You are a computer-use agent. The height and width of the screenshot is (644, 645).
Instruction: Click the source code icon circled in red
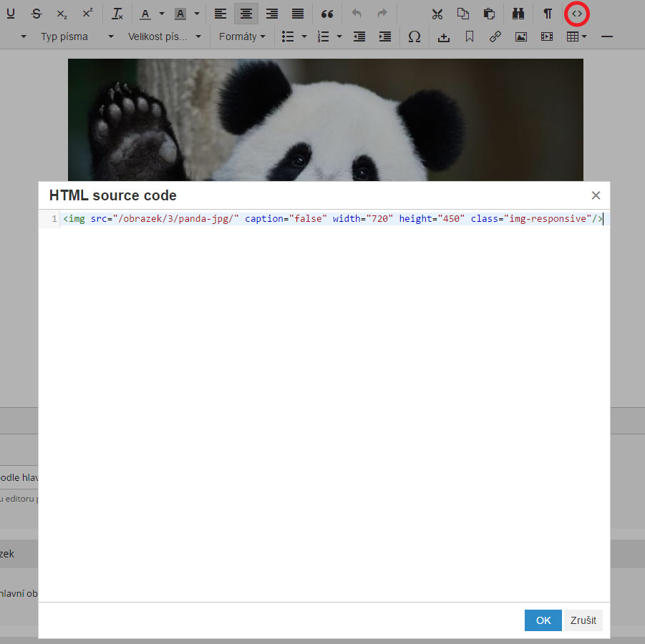(x=577, y=14)
